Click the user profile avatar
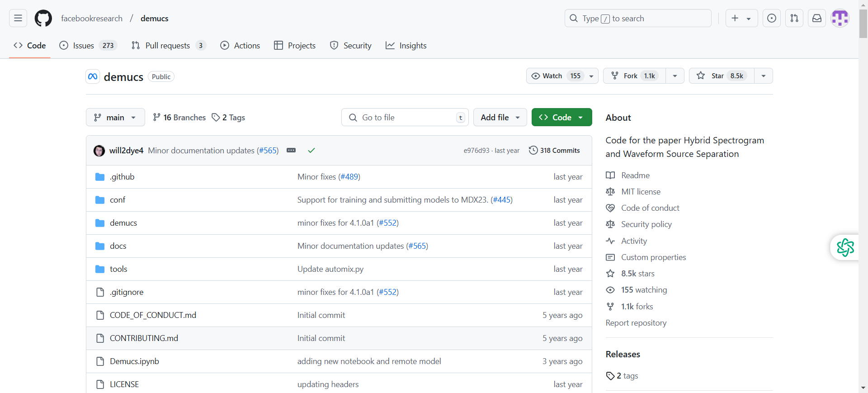Viewport: 868px width, 393px height. pyautogui.click(x=840, y=19)
